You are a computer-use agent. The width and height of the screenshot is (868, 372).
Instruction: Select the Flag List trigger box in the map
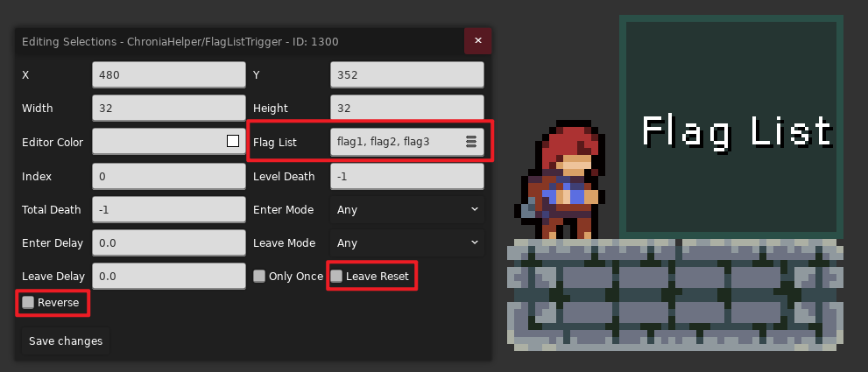pos(731,127)
